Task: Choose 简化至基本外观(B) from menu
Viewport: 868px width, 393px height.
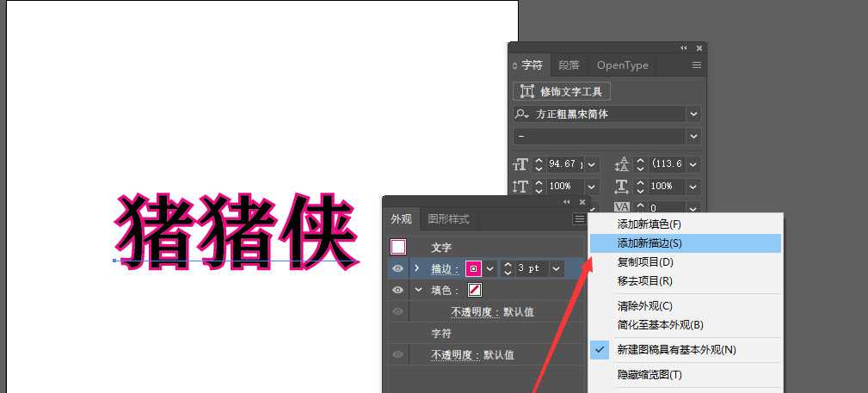Action: click(686, 325)
